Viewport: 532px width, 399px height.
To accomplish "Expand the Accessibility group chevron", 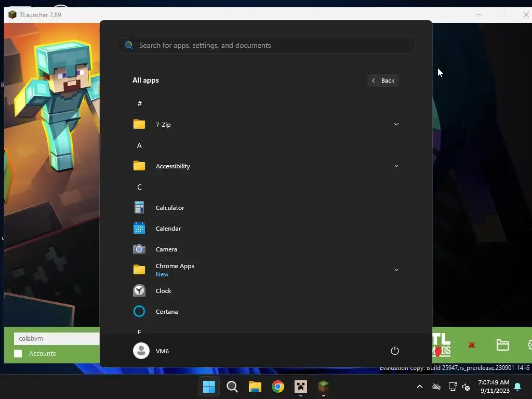I will click(x=396, y=166).
